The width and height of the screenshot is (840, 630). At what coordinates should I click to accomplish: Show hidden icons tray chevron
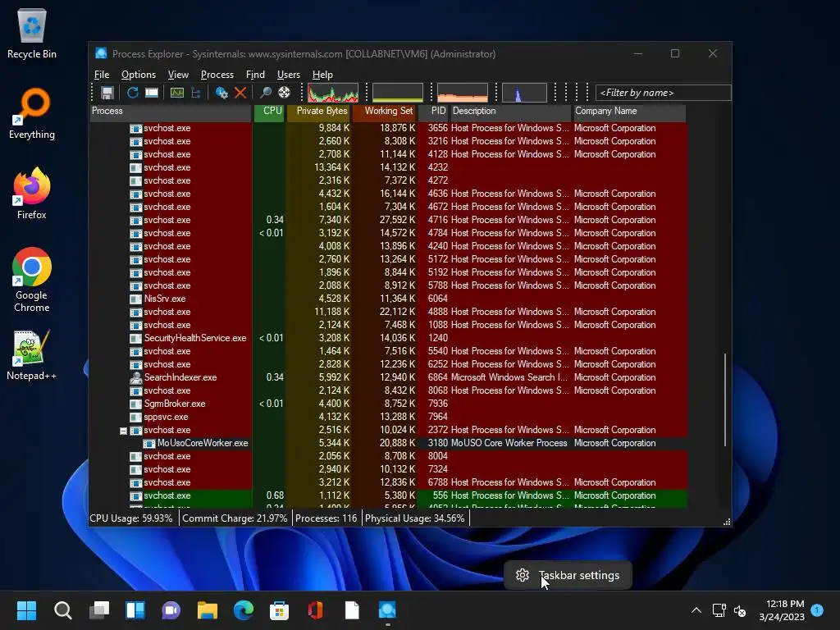[x=696, y=610]
